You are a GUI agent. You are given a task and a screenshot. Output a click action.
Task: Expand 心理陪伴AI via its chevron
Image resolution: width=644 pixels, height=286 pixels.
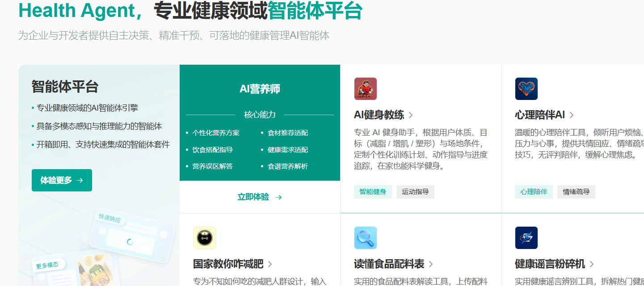point(572,115)
